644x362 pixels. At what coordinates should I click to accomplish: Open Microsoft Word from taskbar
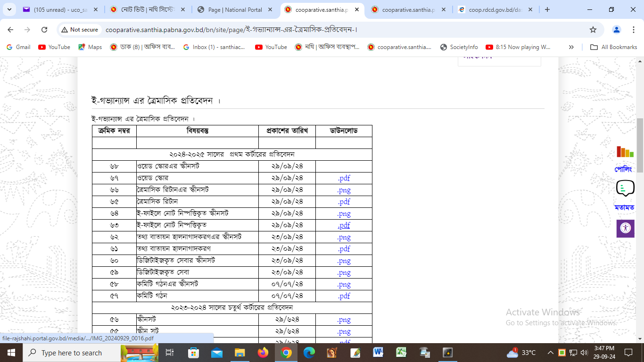[378, 353]
